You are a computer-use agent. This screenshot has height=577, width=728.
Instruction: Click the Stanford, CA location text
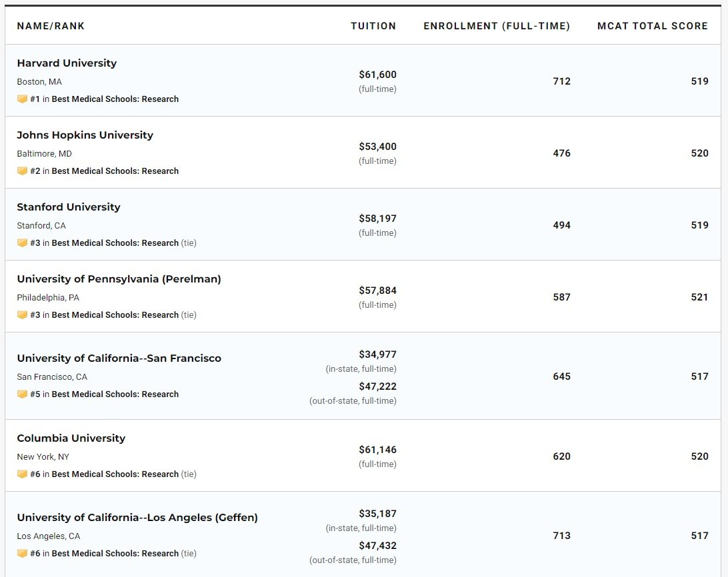[x=41, y=226]
